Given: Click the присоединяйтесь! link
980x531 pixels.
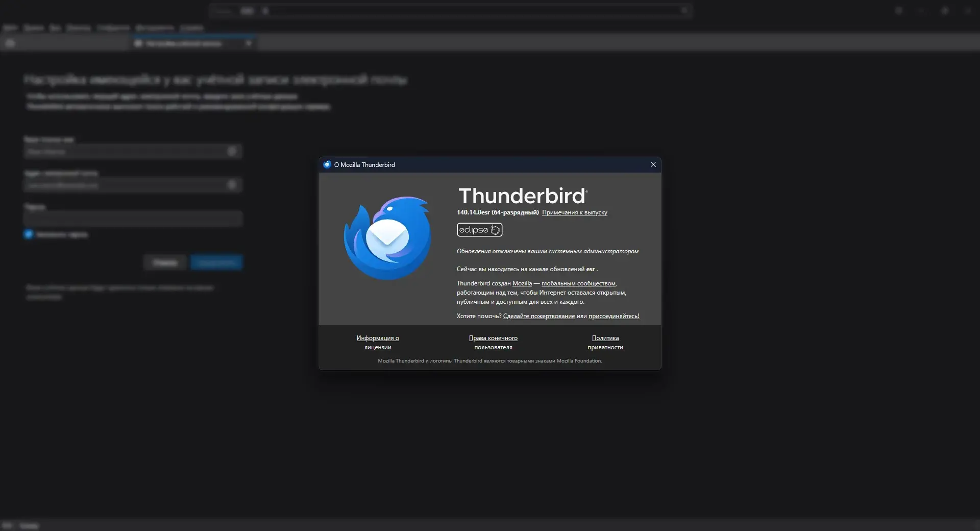Looking at the screenshot, I should 614,316.
